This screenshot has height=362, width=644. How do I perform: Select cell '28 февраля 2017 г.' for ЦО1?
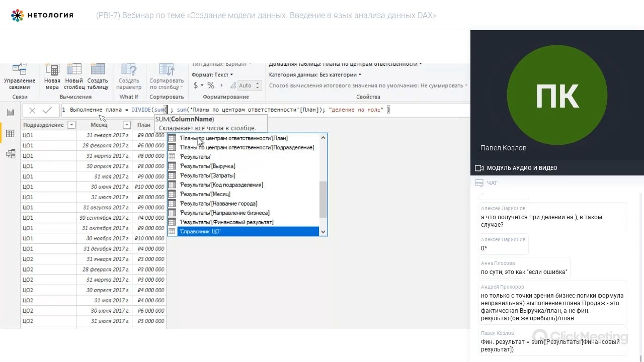[x=104, y=145]
